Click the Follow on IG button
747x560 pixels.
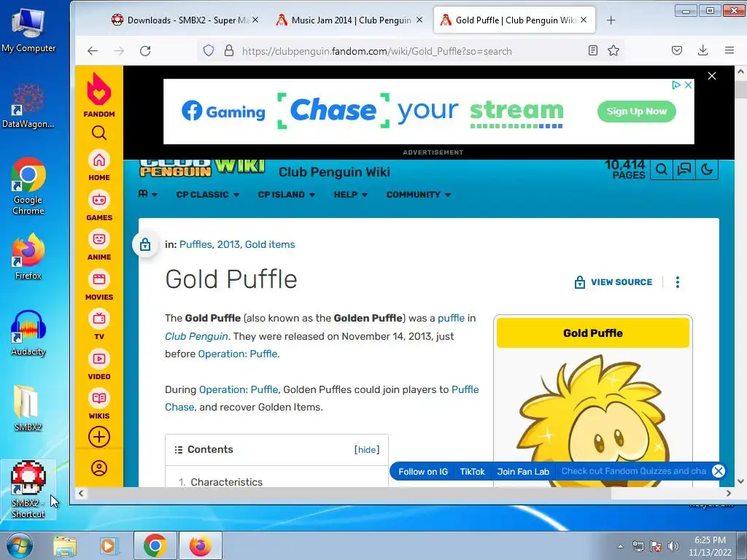point(423,472)
